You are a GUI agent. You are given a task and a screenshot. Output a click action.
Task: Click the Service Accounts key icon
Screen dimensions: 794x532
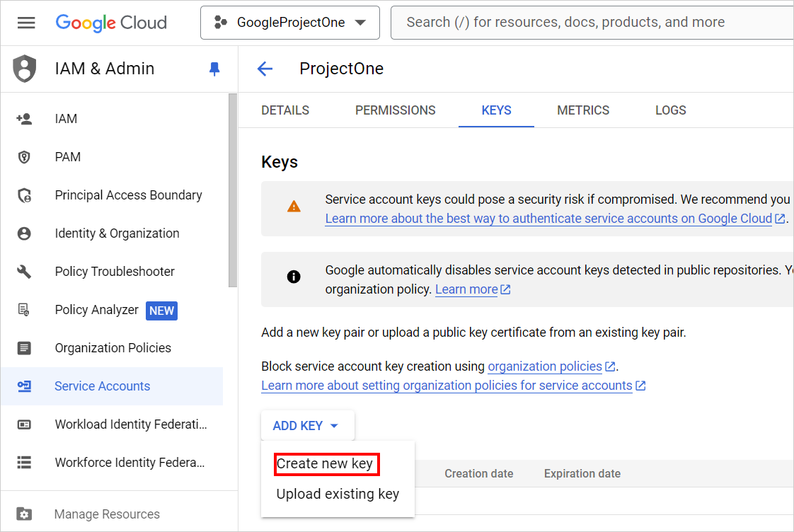pos(24,386)
